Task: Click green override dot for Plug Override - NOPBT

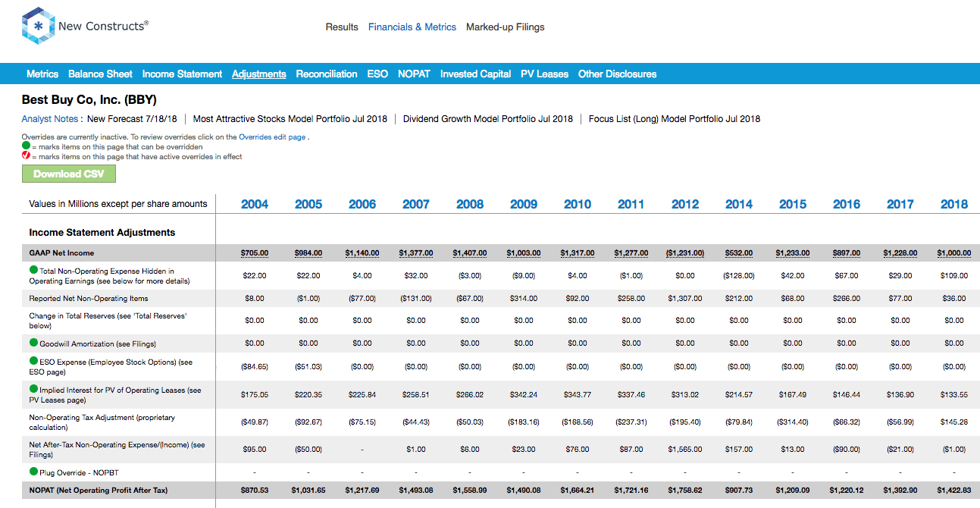Action: click(33, 472)
